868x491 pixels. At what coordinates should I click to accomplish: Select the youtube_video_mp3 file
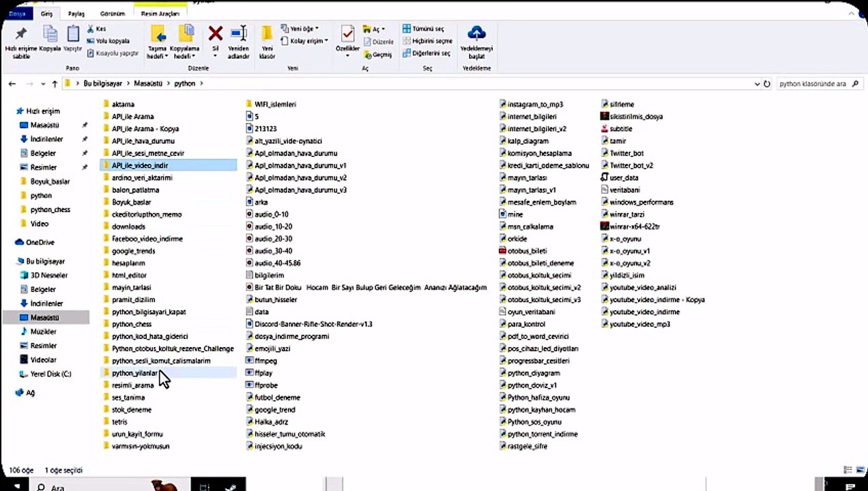pyautogui.click(x=635, y=324)
